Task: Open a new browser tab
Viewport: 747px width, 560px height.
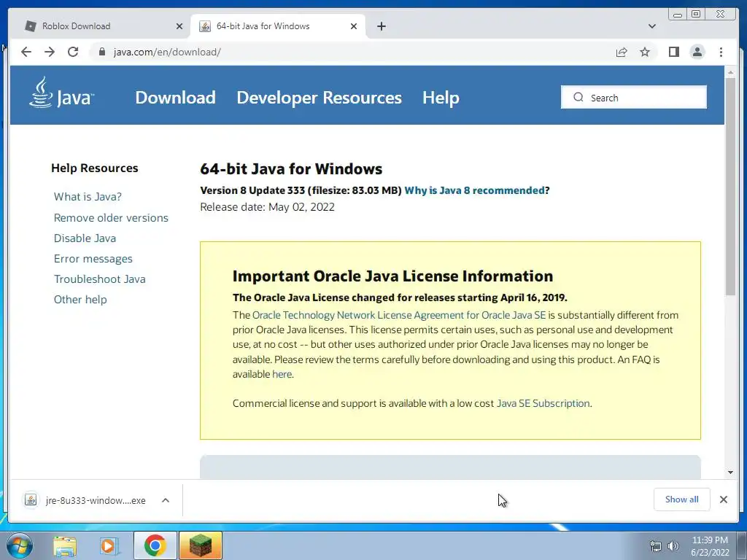Action: (381, 26)
